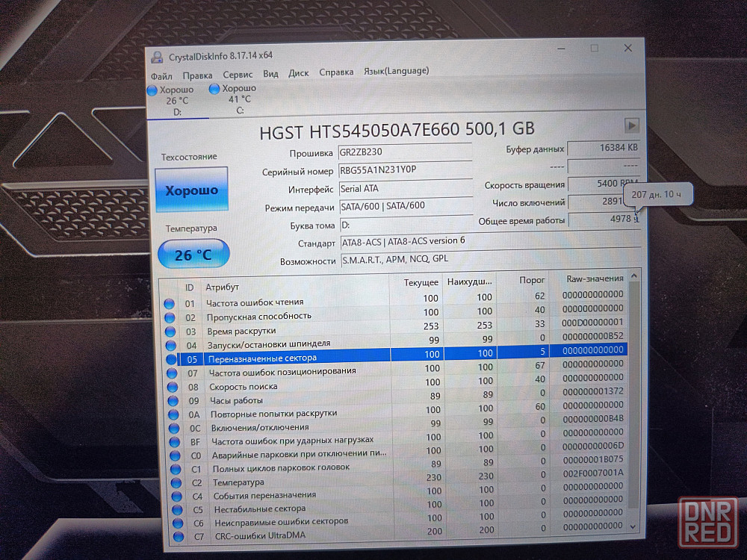The height and width of the screenshot is (560, 747).
Task: Select the Запуски/остановки шпинделя row
Action: coord(395,341)
